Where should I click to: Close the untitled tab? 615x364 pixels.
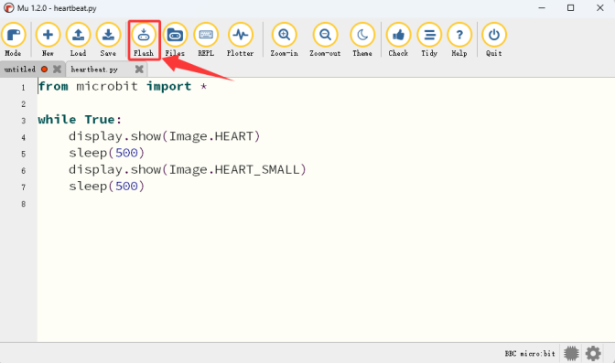point(58,70)
